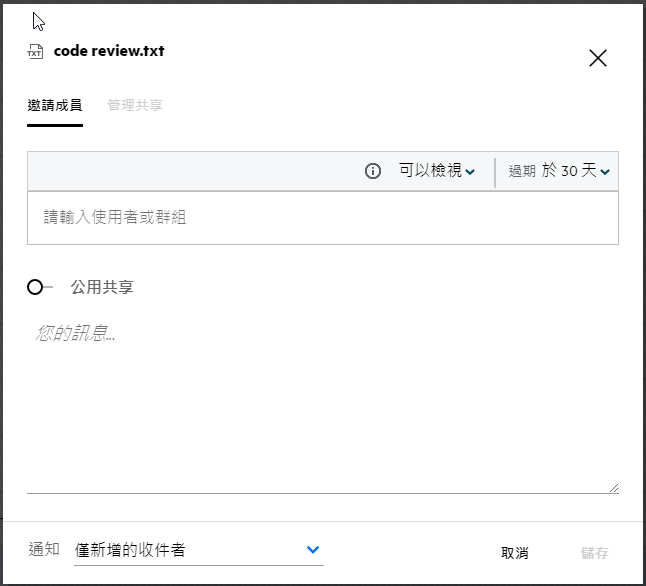Screen dimensions: 646x586
Task: Click the 通知 label
Action: point(44,550)
